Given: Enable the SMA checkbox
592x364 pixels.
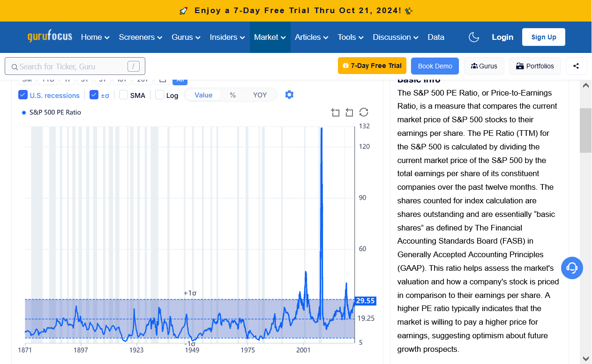Looking at the screenshot, I should tap(124, 95).
